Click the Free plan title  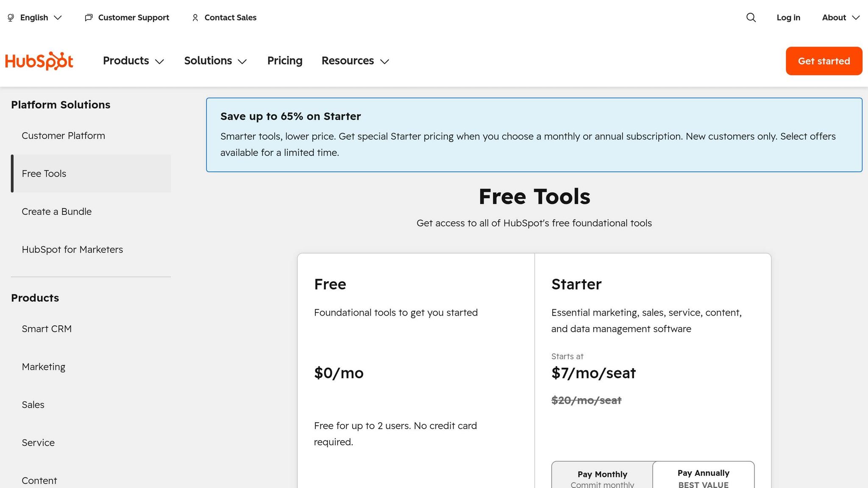330,284
